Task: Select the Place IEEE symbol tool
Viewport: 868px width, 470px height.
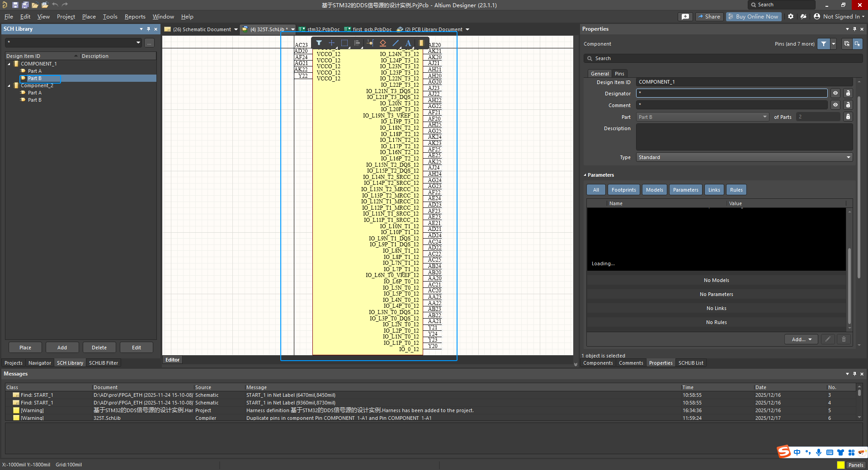Action: point(383,43)
